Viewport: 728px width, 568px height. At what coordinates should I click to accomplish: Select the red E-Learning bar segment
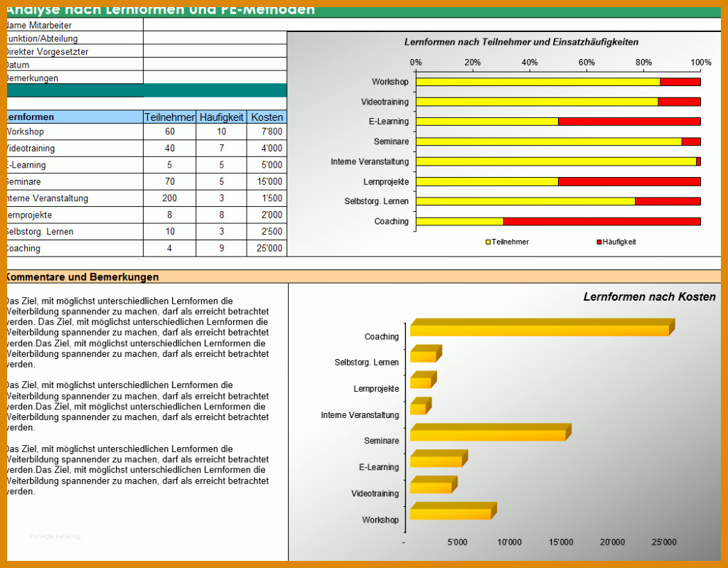[x=629, y=122]
